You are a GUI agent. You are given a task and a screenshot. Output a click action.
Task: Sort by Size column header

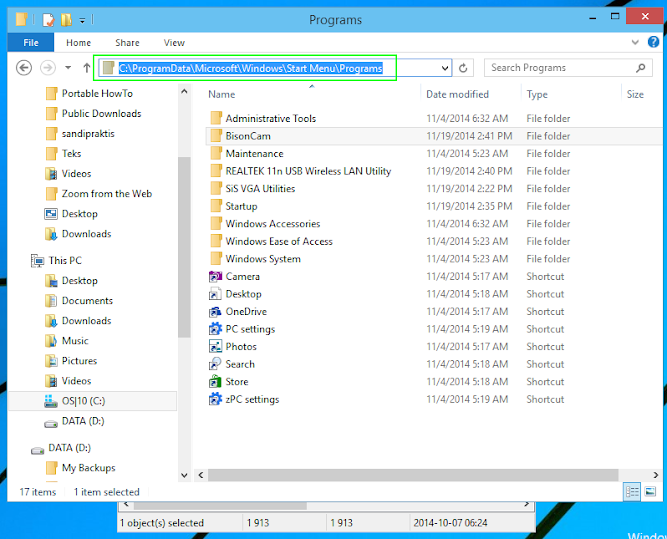[635, 94]
